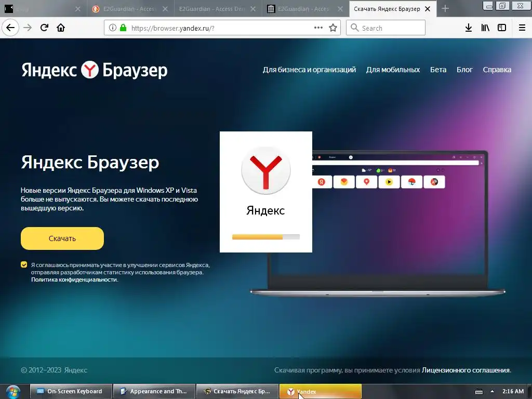Screen dimensions: 532x399
Task: Click the large Yandex Y installer icon
Action: 265,170
